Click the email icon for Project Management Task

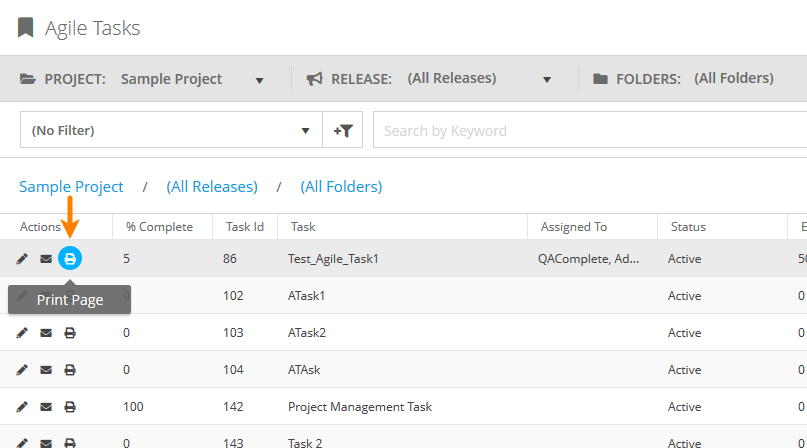coord(46,407)
